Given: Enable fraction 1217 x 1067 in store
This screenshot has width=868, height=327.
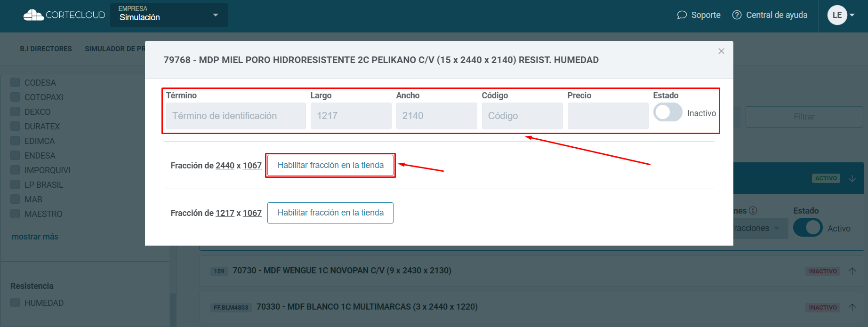Looking at the screenshot, I should 330,213.
